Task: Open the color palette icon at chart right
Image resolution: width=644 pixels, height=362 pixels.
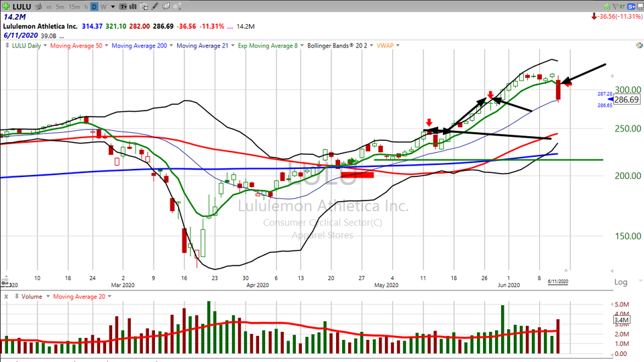Action: tap(638, 46)
